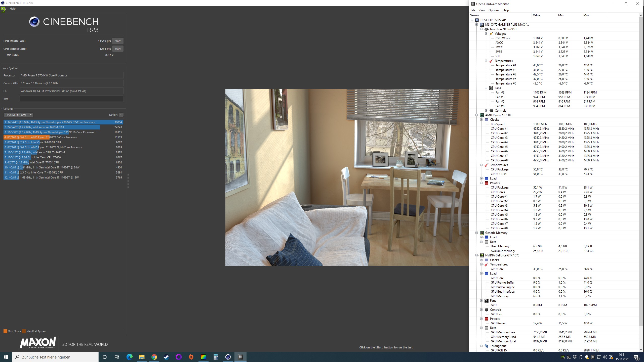This screenshot has width=644, height=362.
Task: Click the CPU Multi Core ranking Details button
Action: [113, 114]
